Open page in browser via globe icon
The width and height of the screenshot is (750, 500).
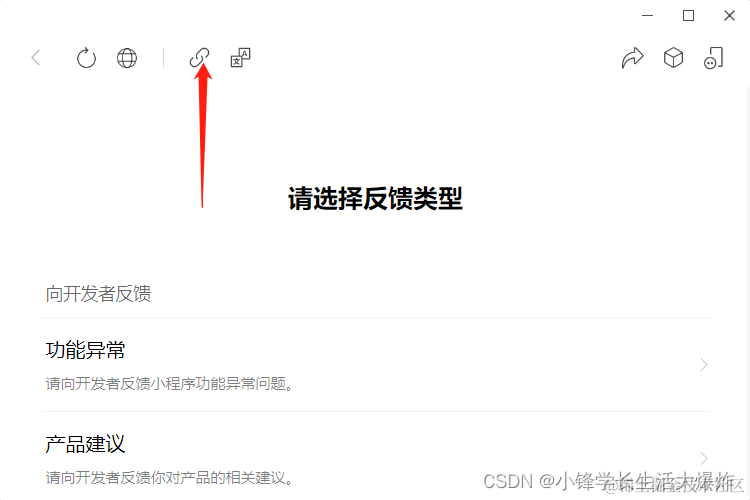pyautogui.click(x=127, y=58)
